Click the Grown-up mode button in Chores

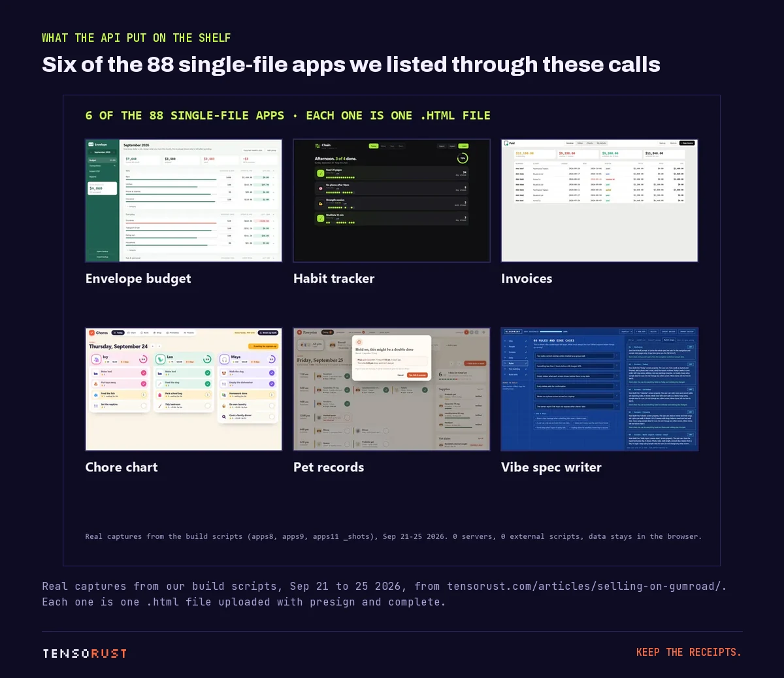pos(268,332)
